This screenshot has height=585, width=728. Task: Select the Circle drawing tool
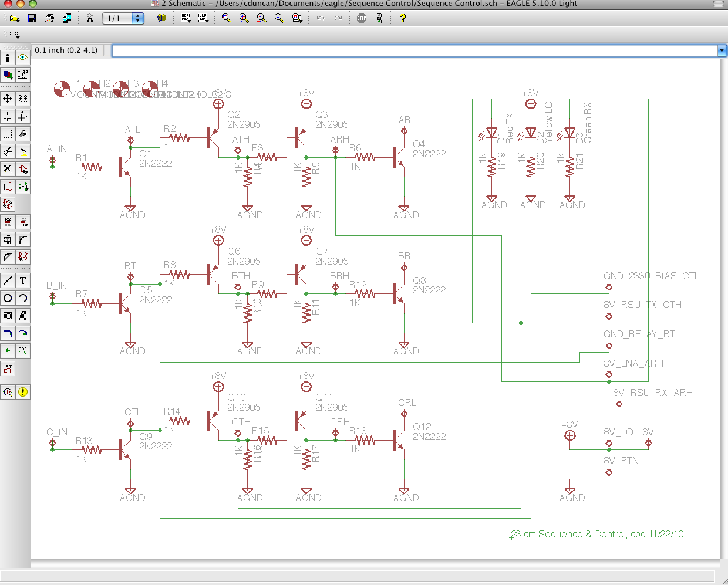coord(8,298)
